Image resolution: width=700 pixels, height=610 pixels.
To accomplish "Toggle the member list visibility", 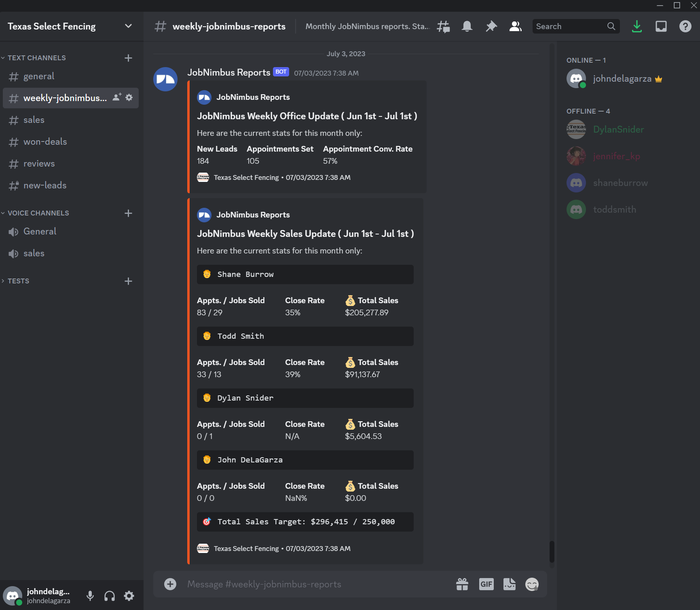I will pyautogui.click(x=515, y=26).
